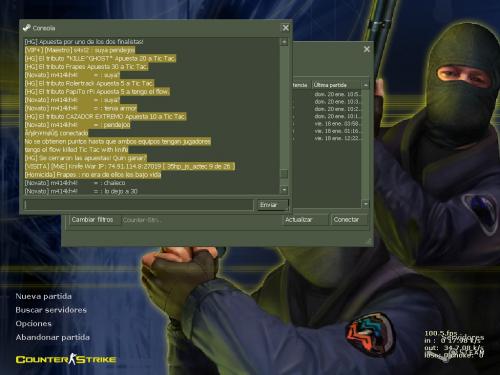
Task: Click console line 'lo dejo a 30'
Action: coord(81,191)
